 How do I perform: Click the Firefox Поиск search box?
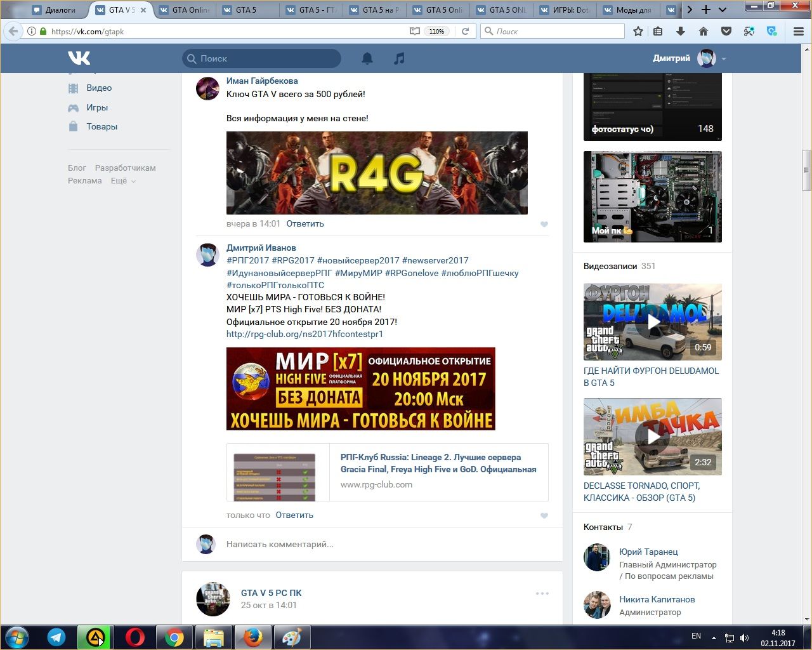click(x=553, y=31)
